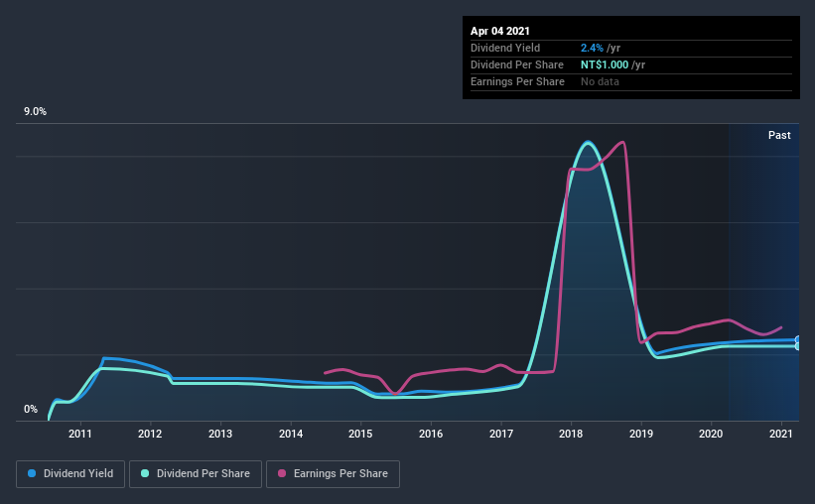Image resolution: width=815 pixels, height=504 pixels.
Task: Select the blue Dividend Yield endpoint marker
Action: (797, 340)
